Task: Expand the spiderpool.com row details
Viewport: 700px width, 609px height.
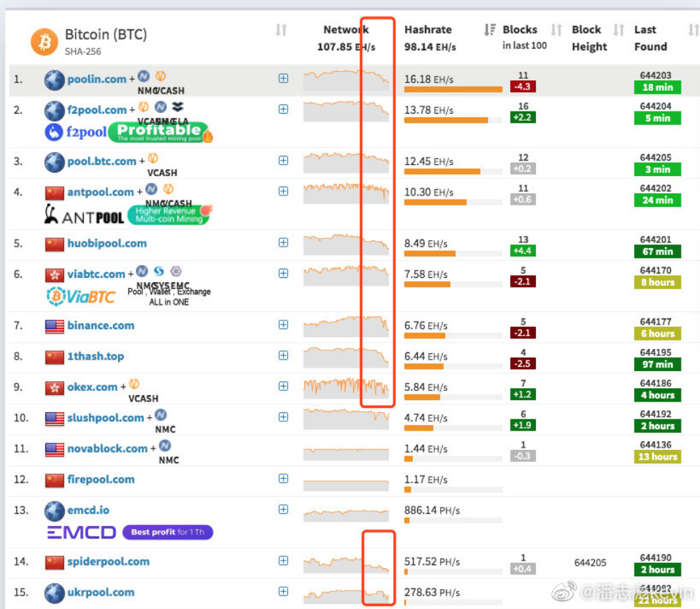Action: [283, 561]
